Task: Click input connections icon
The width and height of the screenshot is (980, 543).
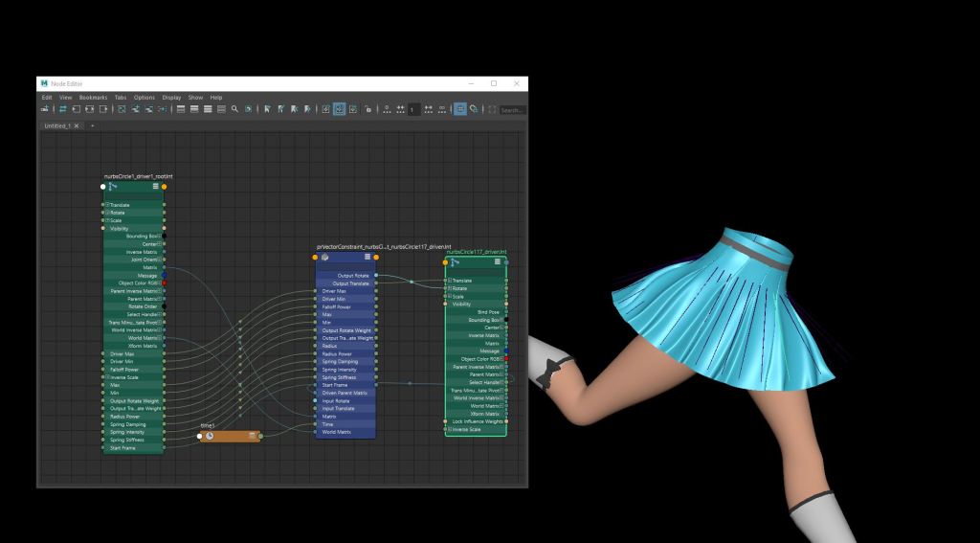Action: pos(77,109)
